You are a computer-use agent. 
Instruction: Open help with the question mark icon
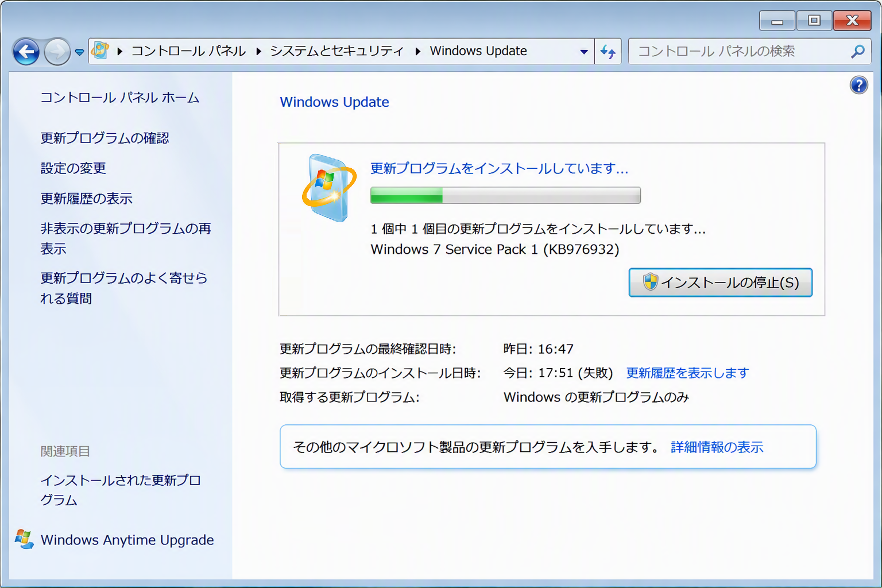(859, 86)
